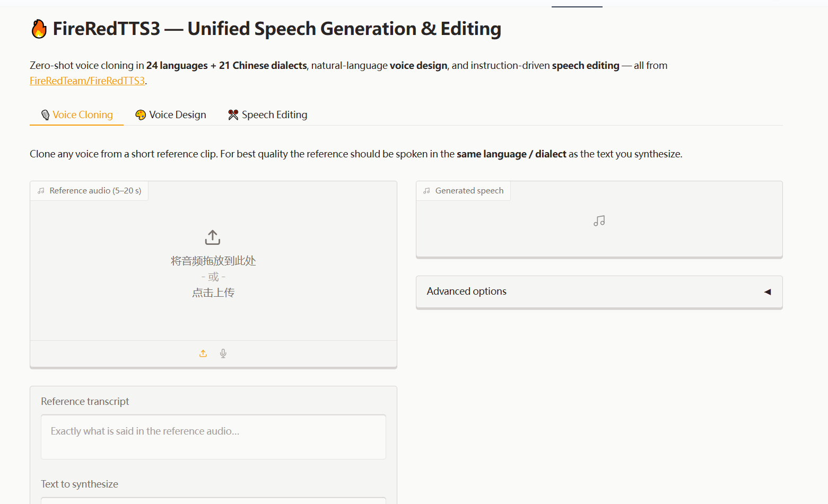
Task: Click the large upload arrow icon
Action: [x=213, y=237]
